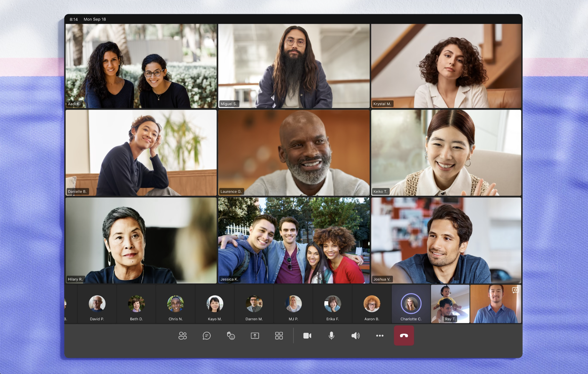Click the Laurence G. name label
The image size is (588, 374).
click(x=231, y=191)
